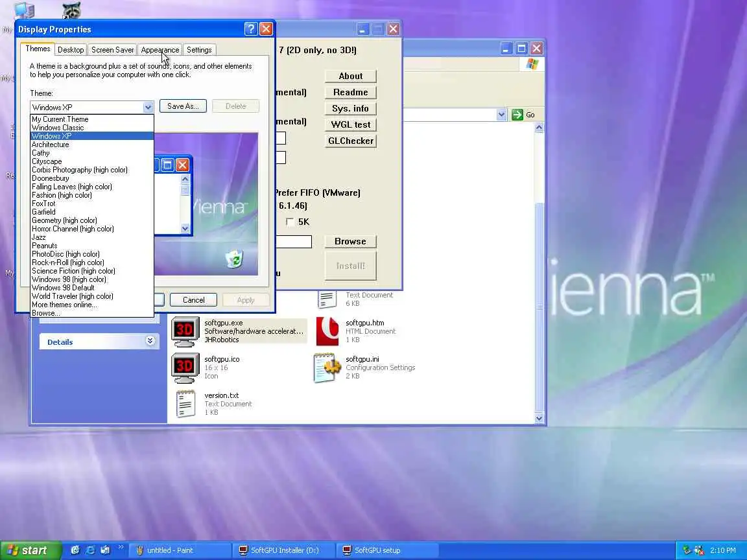Click the Recycle Bin in theme preview
The image size is (747, 560).
234,259
